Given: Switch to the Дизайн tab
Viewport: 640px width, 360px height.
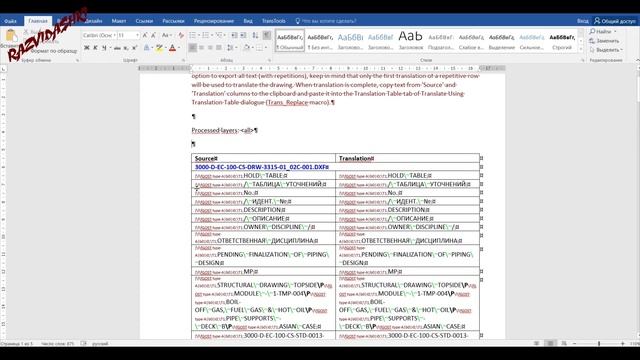Looking at the screenshot, I should [x=93, y=21].
